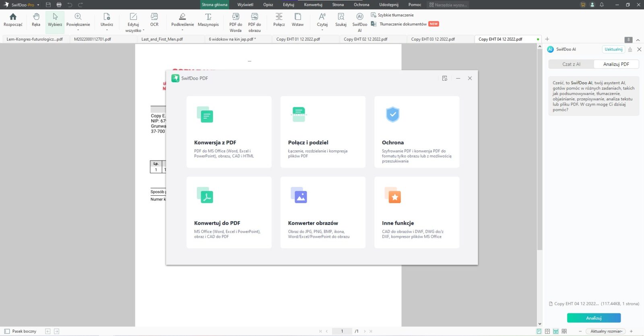Switch to the Czat z AI tab
The width and height of the screenshot is (644, 336).
[571, 64]
